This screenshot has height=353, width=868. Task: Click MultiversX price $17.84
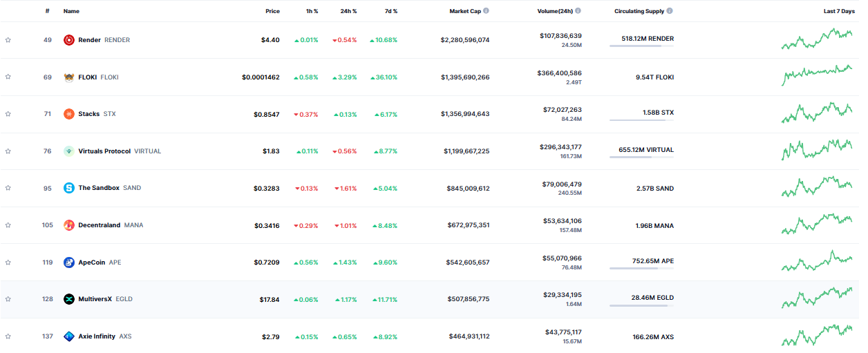click(269, 299)
